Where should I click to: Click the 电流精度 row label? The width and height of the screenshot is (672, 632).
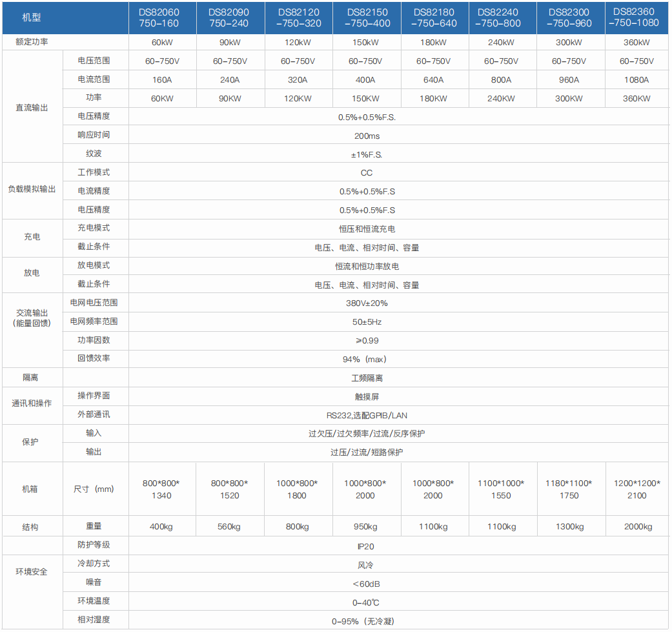pos(94,190)
